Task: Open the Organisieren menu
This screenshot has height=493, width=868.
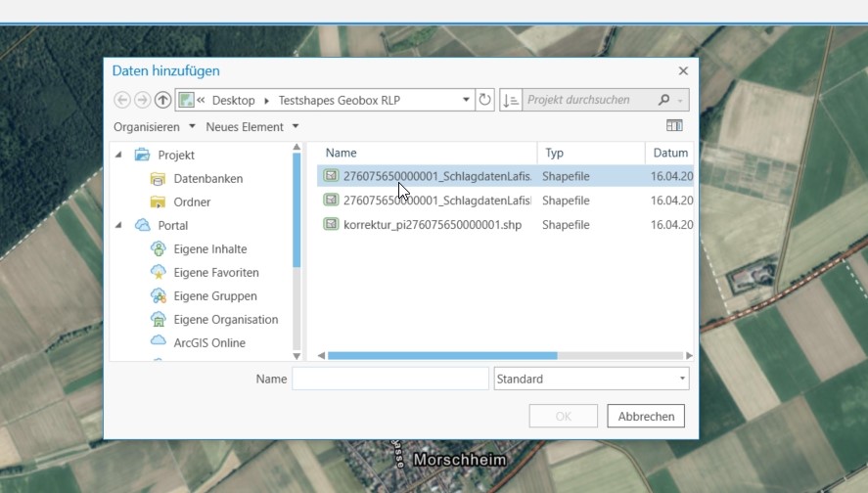Action: pos(154,127)
